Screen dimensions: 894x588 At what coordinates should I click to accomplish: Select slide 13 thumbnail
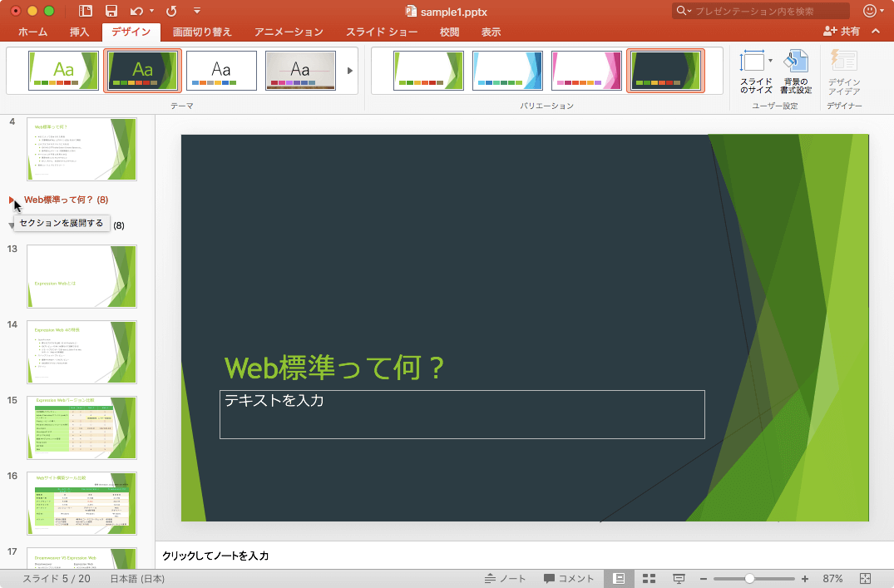[x=81, y=277]
